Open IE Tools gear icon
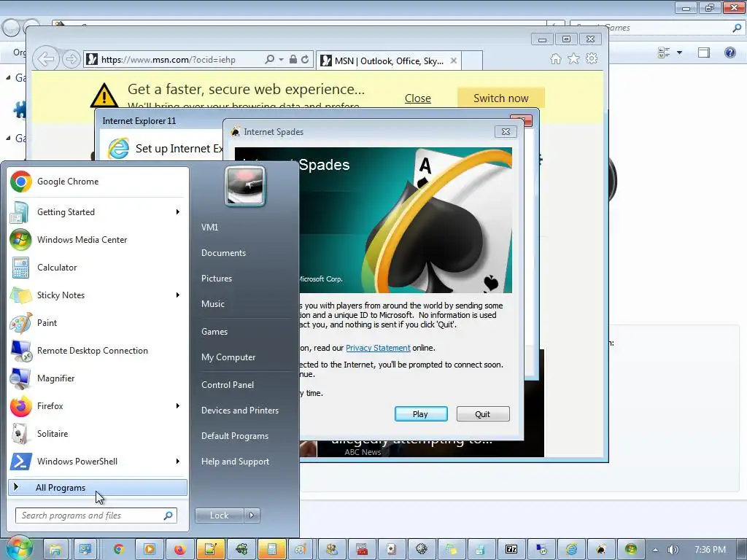The image size is (747, 560). tap(592, 59)
